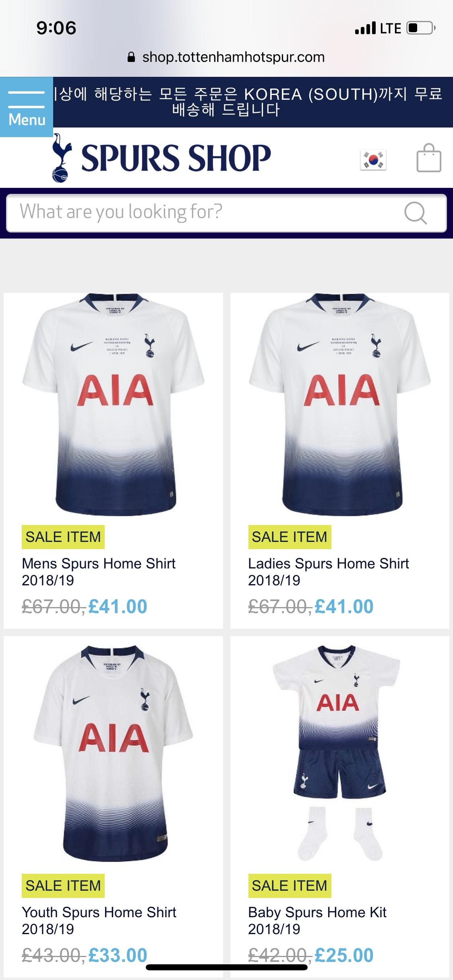Image resolution: width=453 pixels, height=980 pixels.
Task: Open Baby Spurs Home Kit 2018/19 title
Action: pos(317,920)
